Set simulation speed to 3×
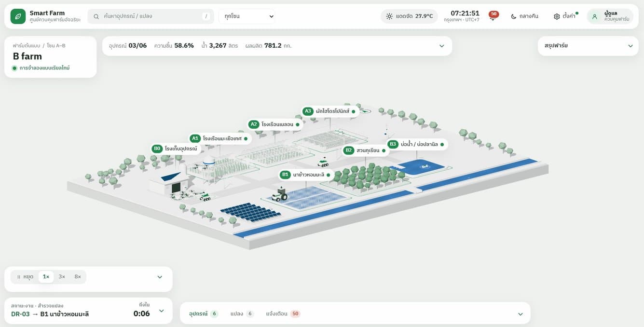 click(x=62, y=277)
